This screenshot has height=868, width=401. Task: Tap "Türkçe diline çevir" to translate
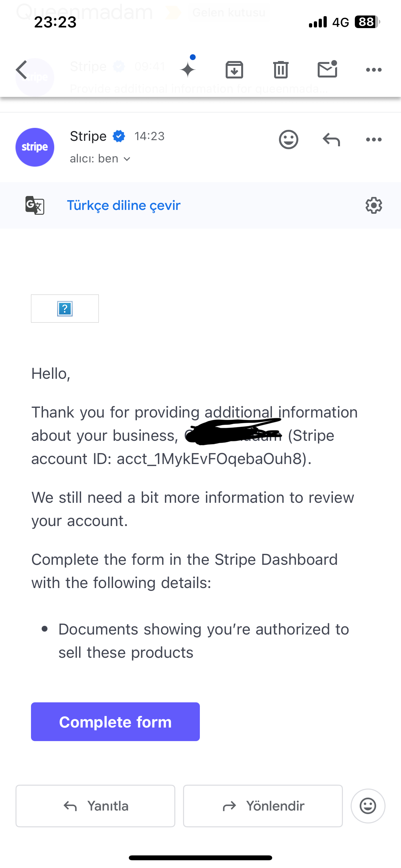(124, 205)
